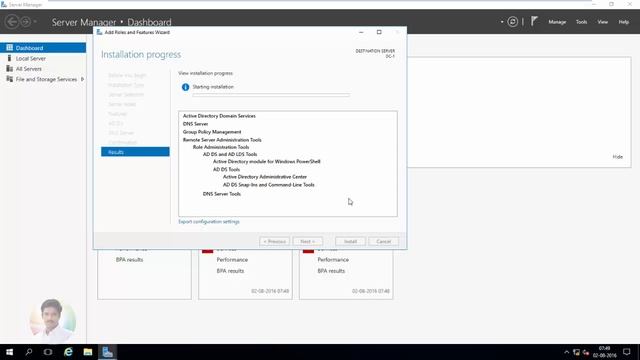Click Group Policy Management entry

point(212,132)
